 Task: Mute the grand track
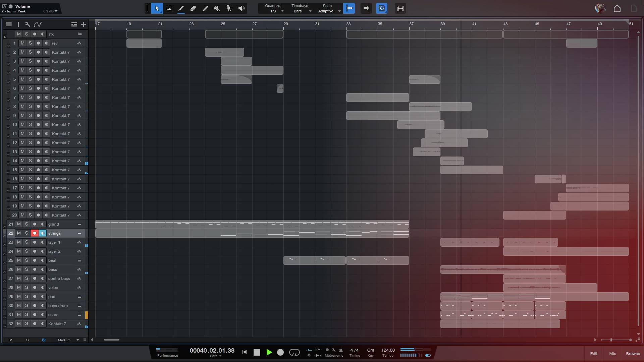[19, 224]
